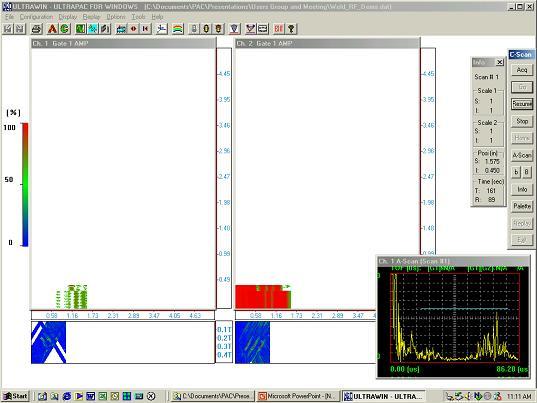Click the Y-shaped transducer toolbar icon
The width and height of the screenshot is (537, 403).
tap(250, 29)
